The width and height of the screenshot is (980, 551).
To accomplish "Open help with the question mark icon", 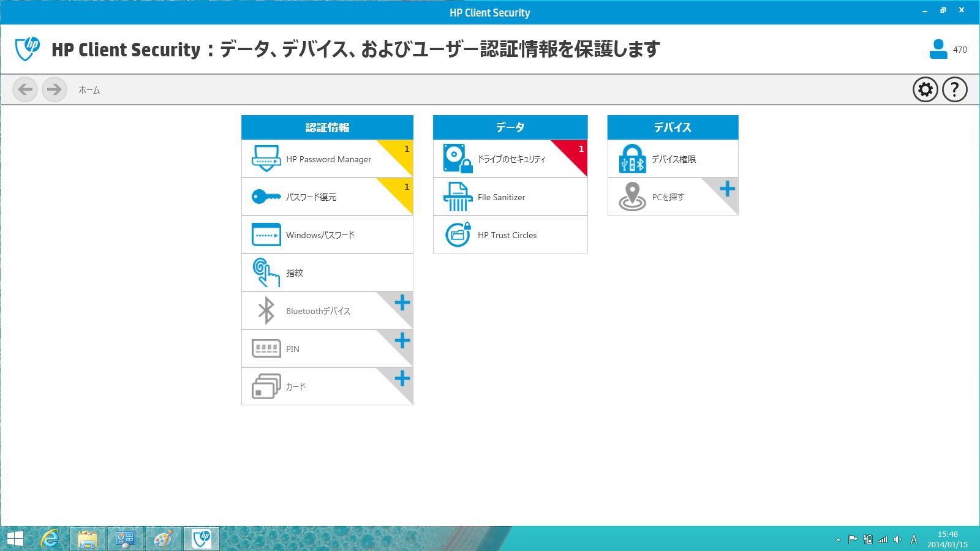I will [x=954, y=89].
